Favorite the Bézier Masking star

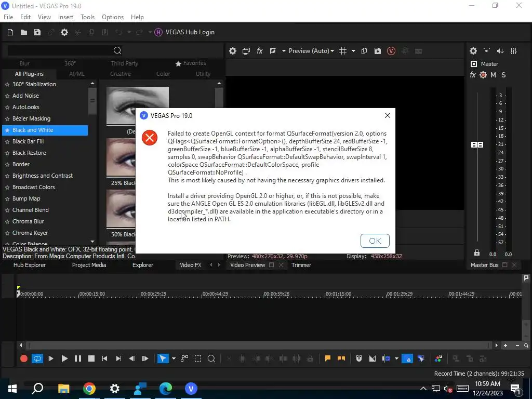pyautogui.click(x=7, y=119)
